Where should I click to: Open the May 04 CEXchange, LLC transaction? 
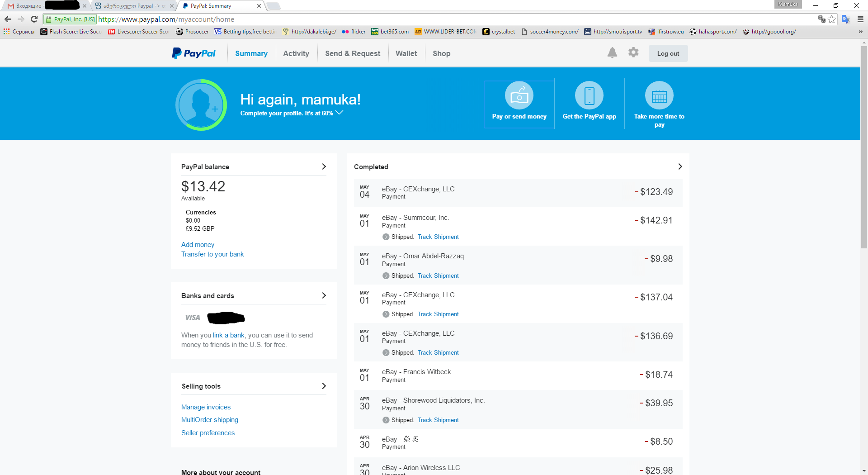click(x=518, y=192)
